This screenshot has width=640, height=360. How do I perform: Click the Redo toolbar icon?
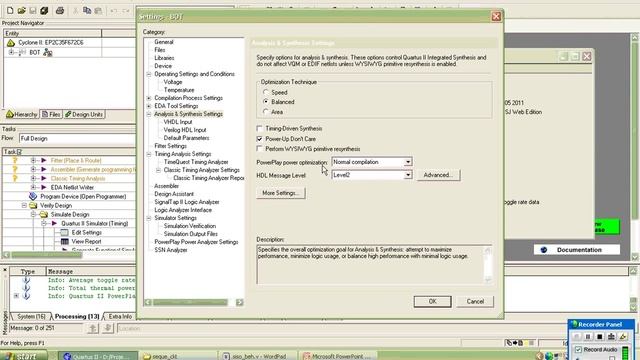(x=126, y=11)
